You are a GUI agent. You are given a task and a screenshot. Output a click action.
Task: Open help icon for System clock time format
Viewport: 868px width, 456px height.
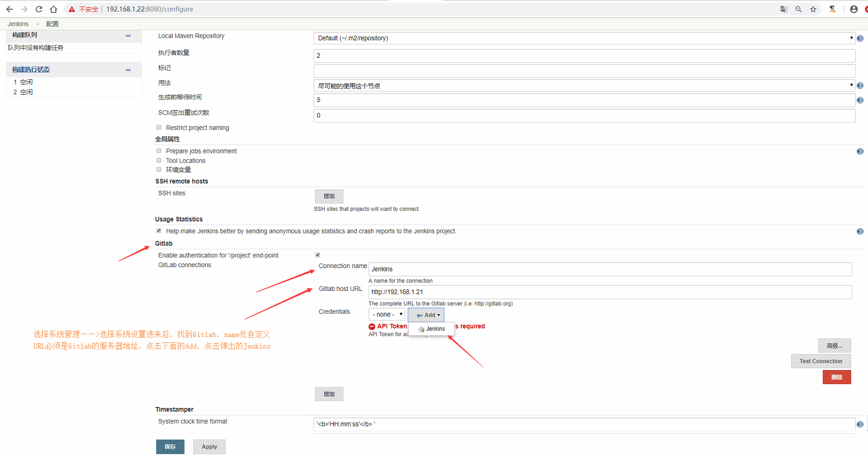click(x=860, y=424)
